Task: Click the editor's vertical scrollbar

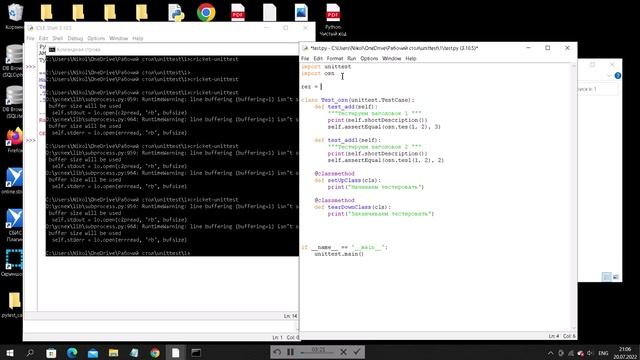Action: pos(573,196)
